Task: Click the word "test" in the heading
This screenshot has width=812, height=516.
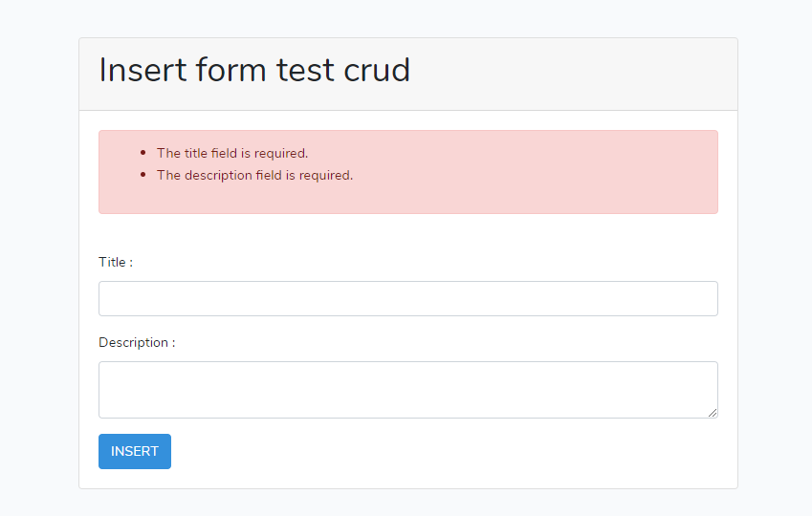Action: (305, 70)
